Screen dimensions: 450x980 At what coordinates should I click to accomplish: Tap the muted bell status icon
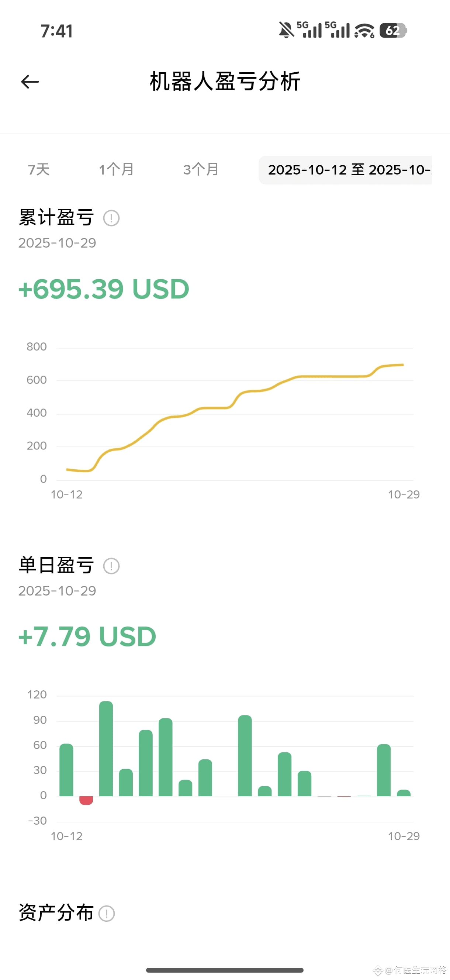tap(287, 30)
